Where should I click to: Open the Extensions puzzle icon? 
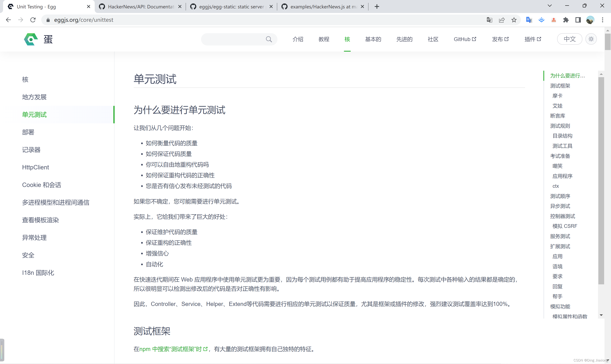[x=566, y=20]
